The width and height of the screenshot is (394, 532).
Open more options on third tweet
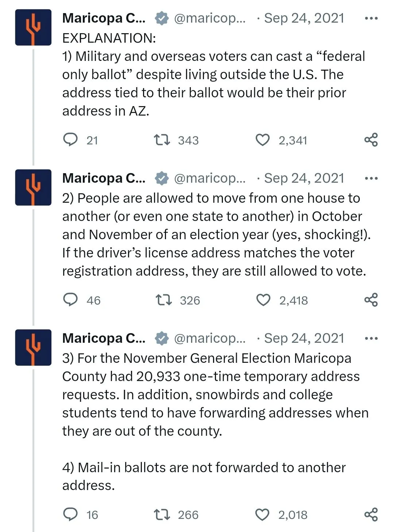371,338
